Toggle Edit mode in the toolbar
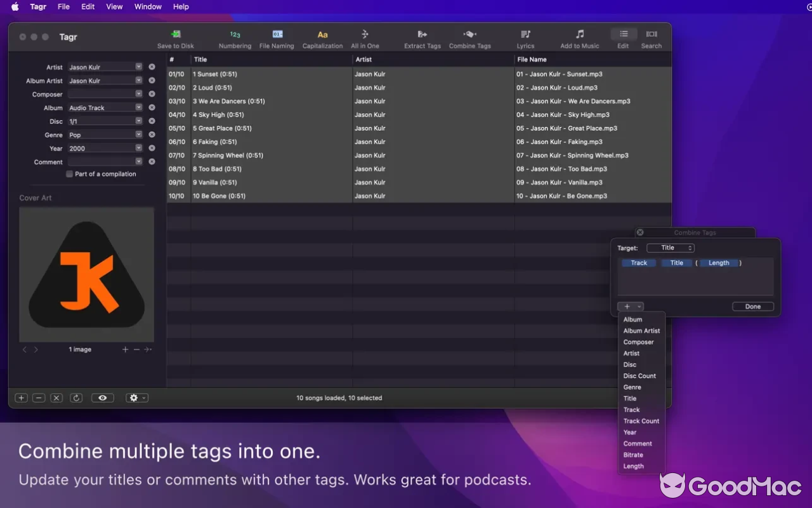Viewport: 812px width, 508px height. click(623, 37)
